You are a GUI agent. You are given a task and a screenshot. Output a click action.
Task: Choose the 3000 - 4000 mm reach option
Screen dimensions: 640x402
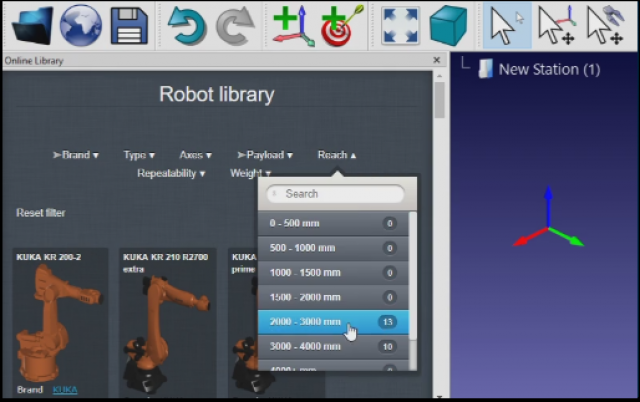click(x=333, y=346)
